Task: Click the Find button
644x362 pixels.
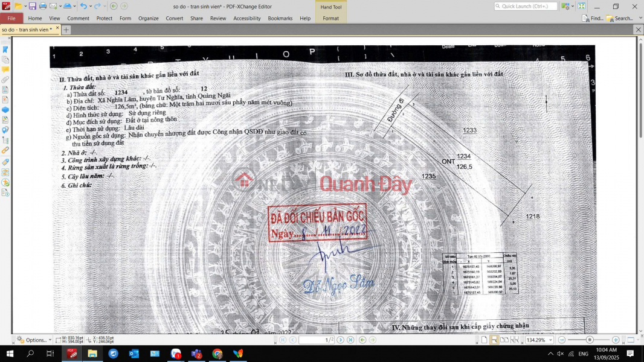Action: 593,18
